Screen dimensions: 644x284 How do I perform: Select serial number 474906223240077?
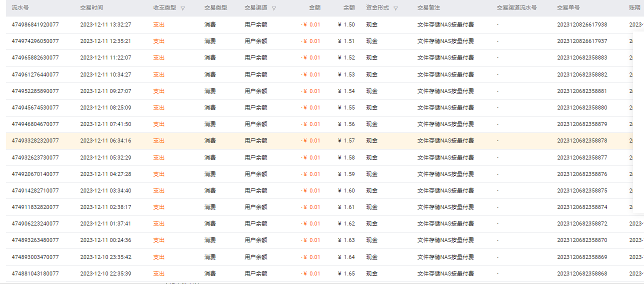[35, 224]
